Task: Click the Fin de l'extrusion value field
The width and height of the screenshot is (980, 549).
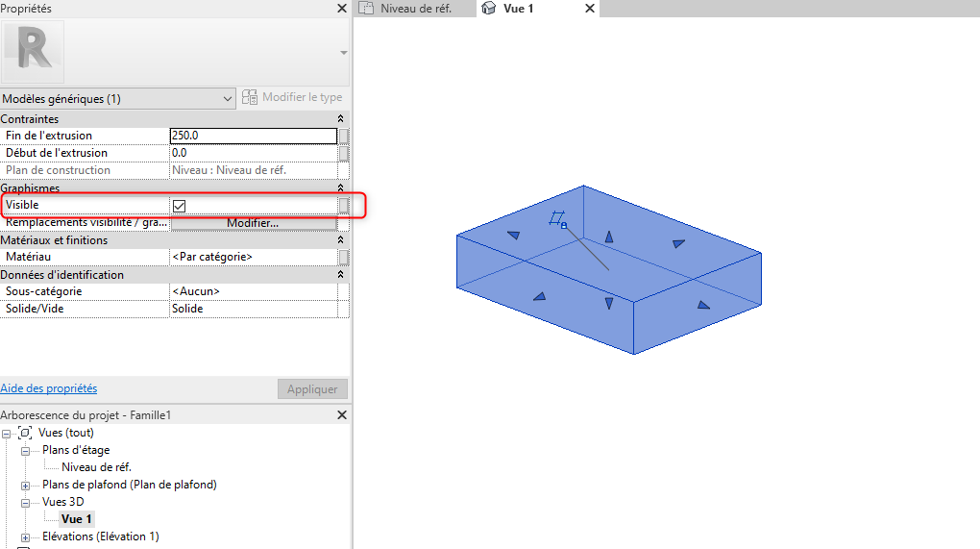Action: (253, 136)
